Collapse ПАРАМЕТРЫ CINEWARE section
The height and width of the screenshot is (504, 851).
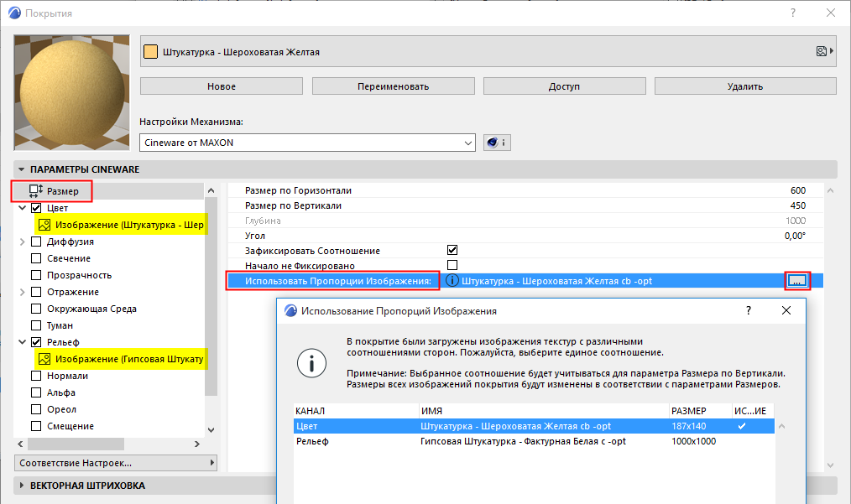pyautogui.click(x=22, y=169)
